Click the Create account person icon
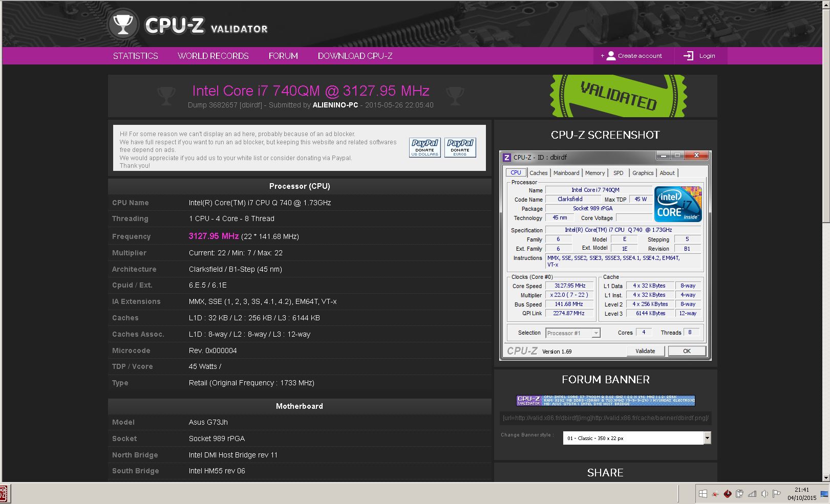Screen dimensions: 830x504 611,56
